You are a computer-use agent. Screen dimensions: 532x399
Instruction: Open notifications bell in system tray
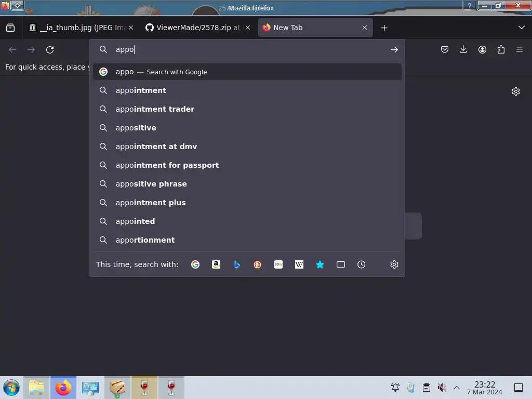coord(395,388)
